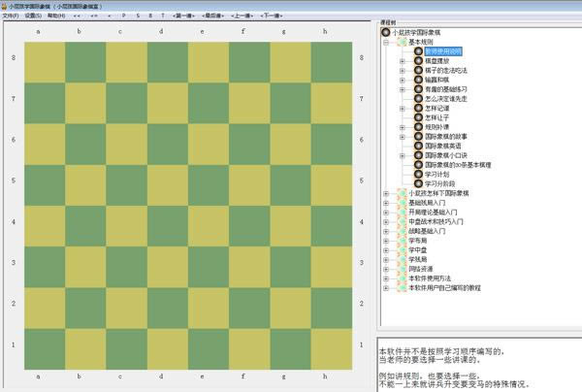Expand the 怎样记谱 node

click(x=402, y=109)
